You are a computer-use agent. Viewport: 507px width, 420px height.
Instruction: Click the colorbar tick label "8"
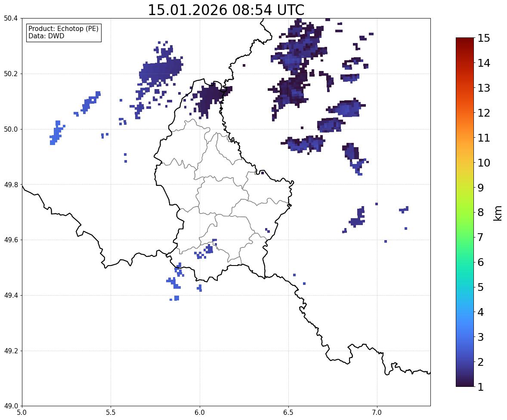click(x=481, y=213)
